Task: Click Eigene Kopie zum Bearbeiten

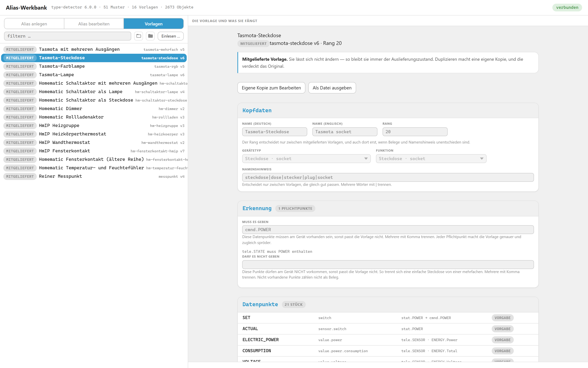Action: [x=271, y=88]
